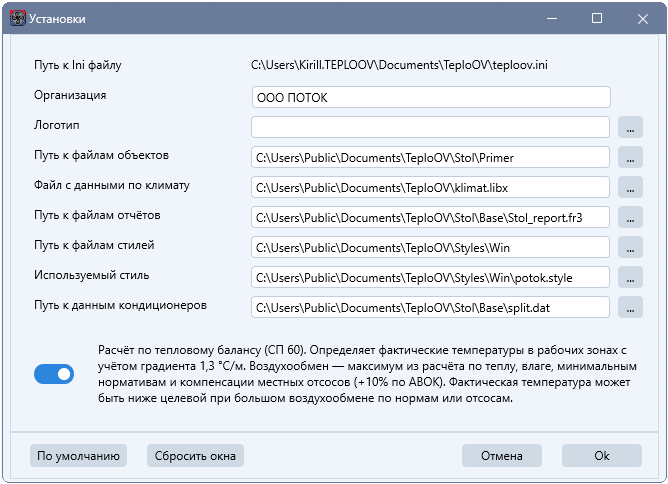Viewport: 668px width, 484px height.
Task: Click the Логотип label
Action: click(x=57, y=125)
